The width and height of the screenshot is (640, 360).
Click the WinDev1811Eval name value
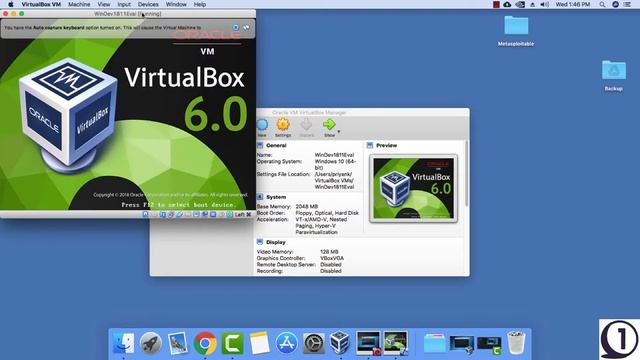pyautogui.click(x=334, y=155)
